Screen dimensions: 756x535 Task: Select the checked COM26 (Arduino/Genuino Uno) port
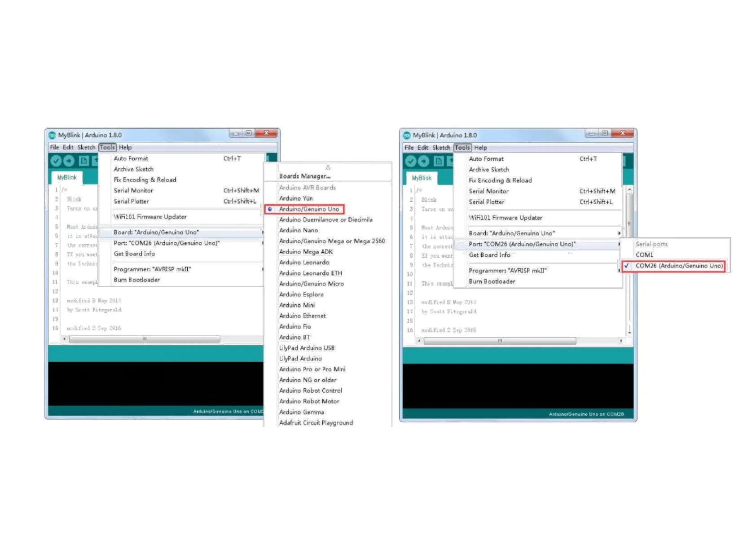[674, 266]
